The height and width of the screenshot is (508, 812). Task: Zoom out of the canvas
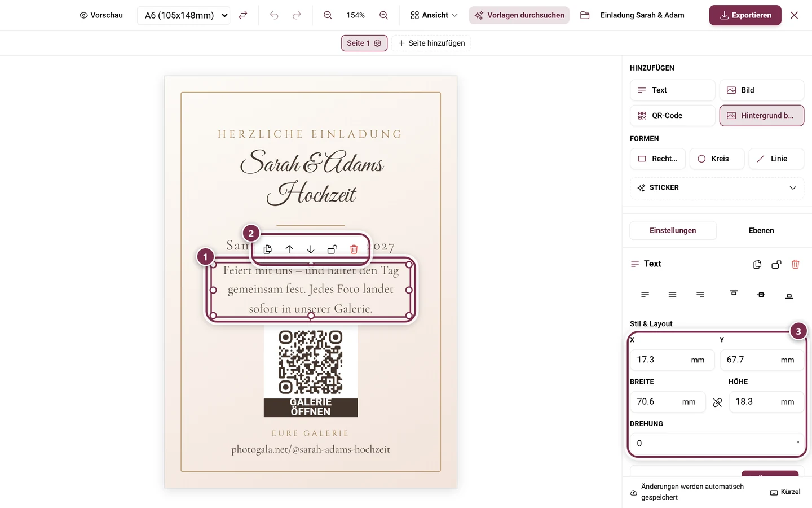328,15
